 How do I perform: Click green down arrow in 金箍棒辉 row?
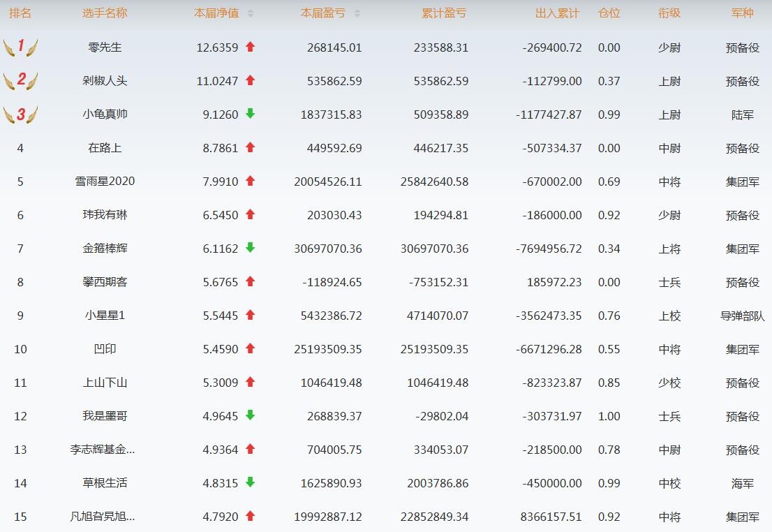coord(251,248)
